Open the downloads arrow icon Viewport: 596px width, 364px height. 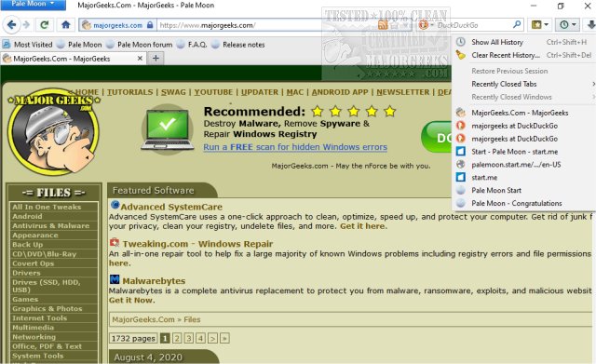click(590, 25)
